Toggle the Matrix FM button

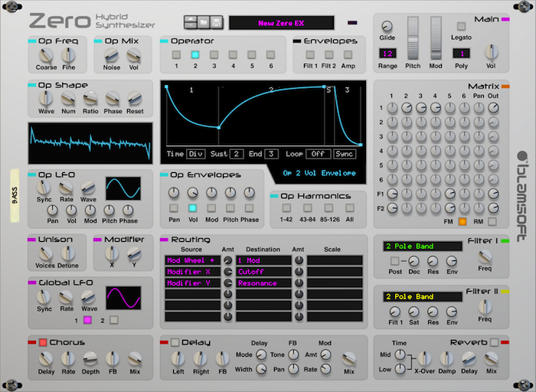(462, 221)
